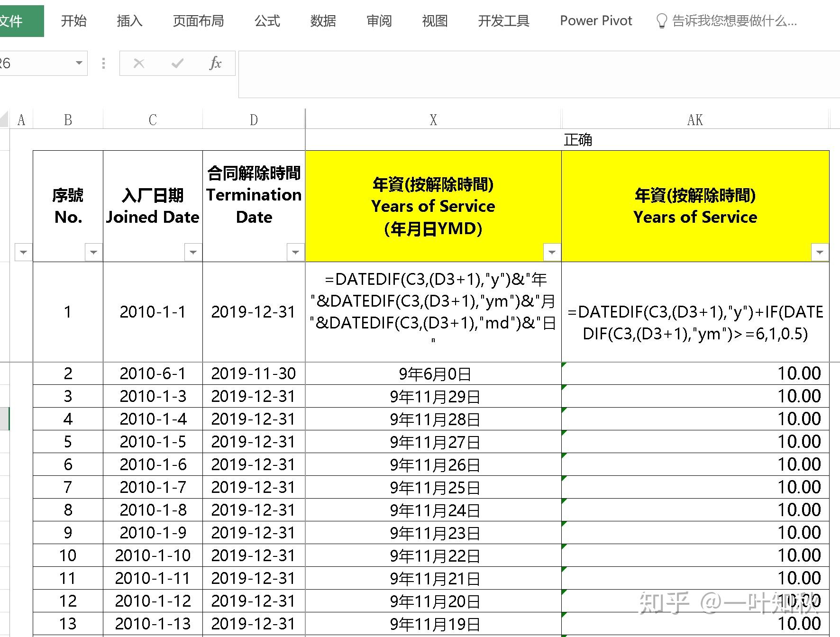Viewport: 840px width, 637px height.
Task: Click the termination date 2019-11-30 cell
Action: point(254,373)
